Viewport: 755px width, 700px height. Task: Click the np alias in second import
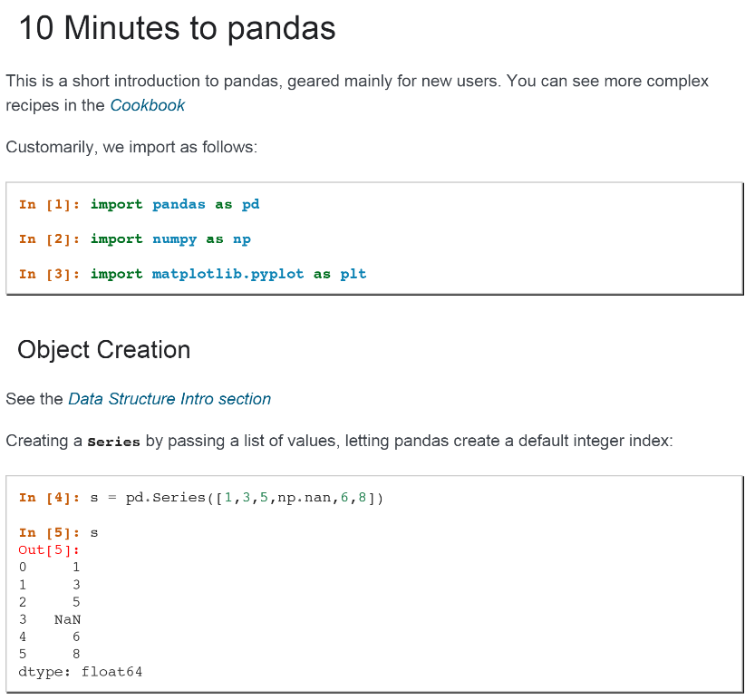pos(242,239)
